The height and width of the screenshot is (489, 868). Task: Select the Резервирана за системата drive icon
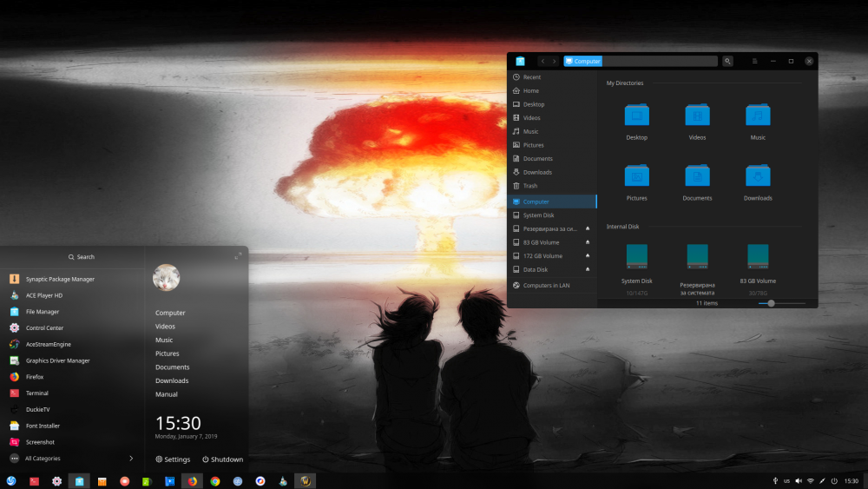(x=697, y=256)
